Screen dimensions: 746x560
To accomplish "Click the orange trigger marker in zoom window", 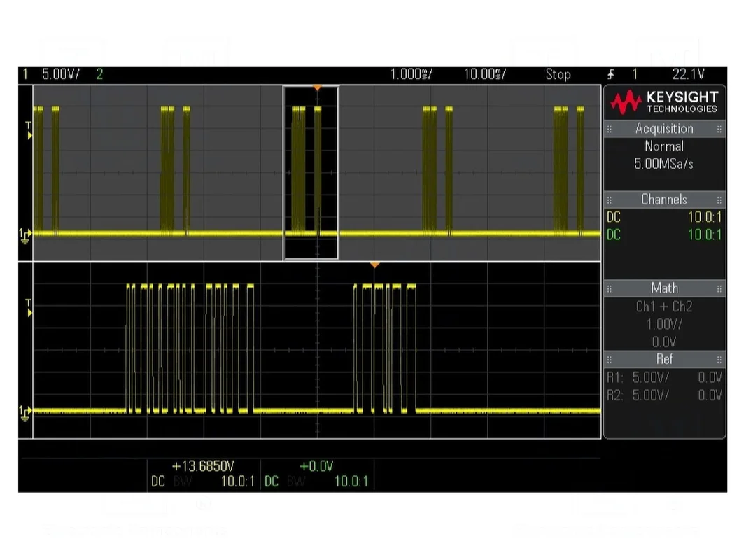I will [375, 265].
